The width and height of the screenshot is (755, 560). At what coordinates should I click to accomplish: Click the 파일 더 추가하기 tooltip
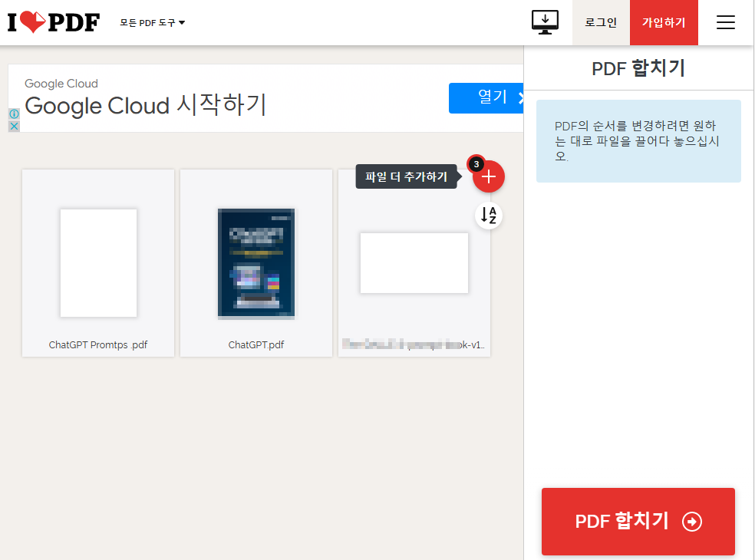pos(407,176)
